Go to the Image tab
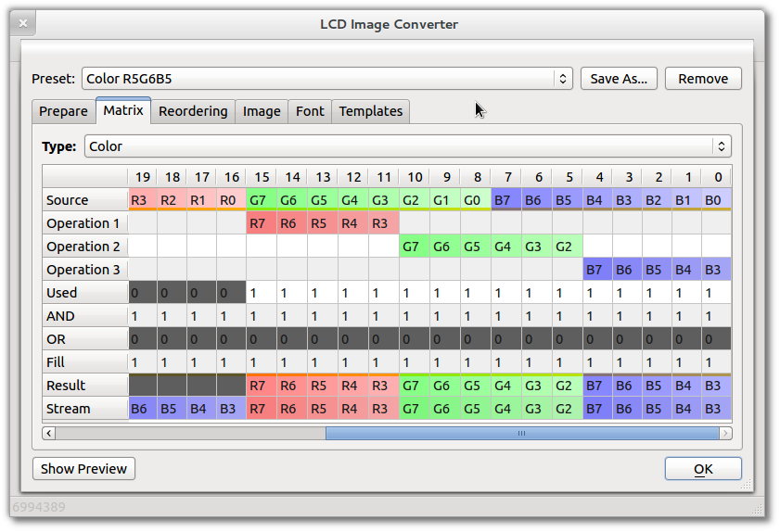Viewport: 780px width, 532px height. point(262,111)
